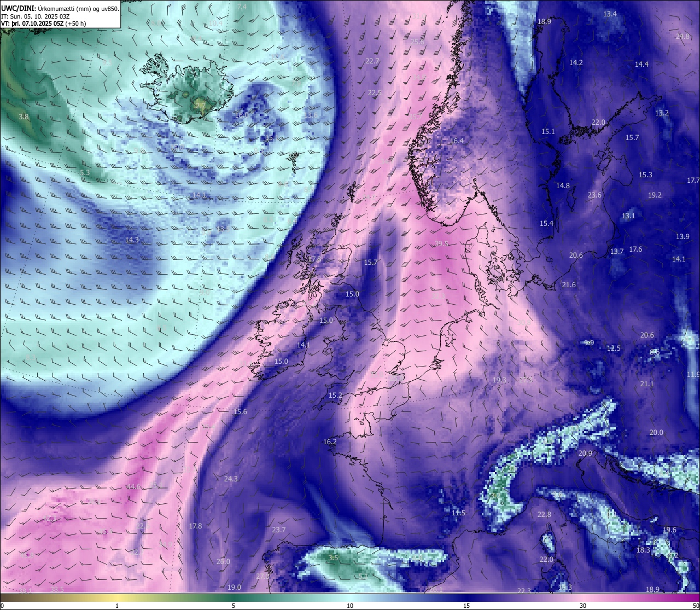This screenshot has width=700, height=610.
Task: Click the 22.5 value on the map
Action: [x=375, y=92]
